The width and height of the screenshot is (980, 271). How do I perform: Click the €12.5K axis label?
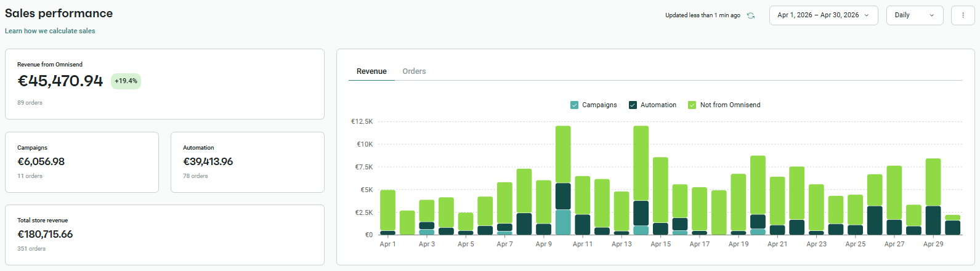point(362,121)
